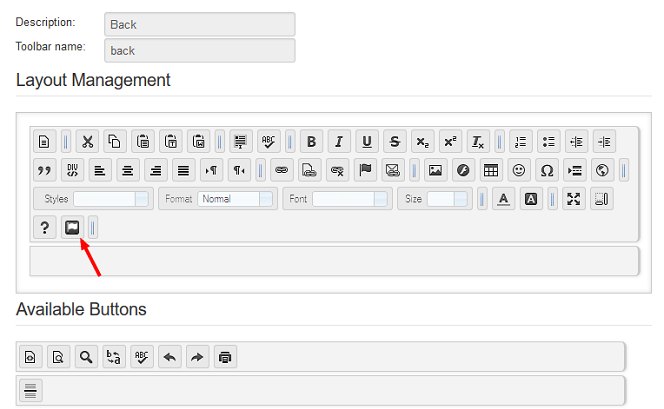
Task: Click the Undo arrow icon
Action: point(169,357)
